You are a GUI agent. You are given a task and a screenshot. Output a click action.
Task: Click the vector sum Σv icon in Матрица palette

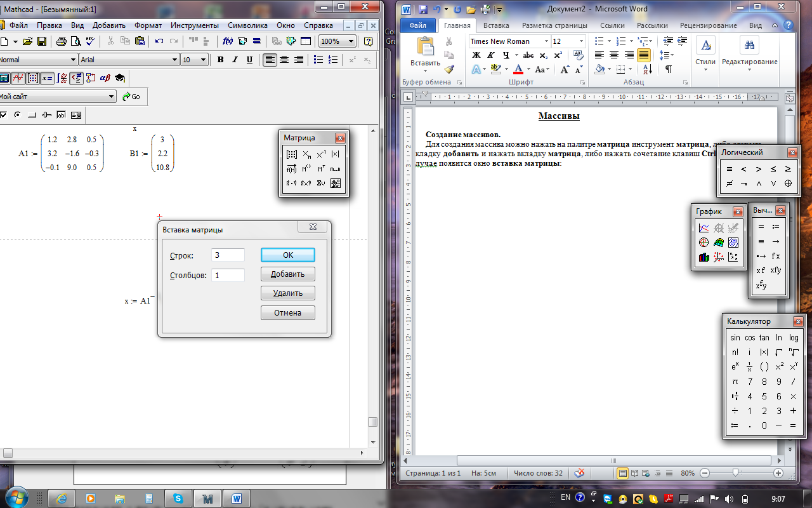(x=321, y=183)
